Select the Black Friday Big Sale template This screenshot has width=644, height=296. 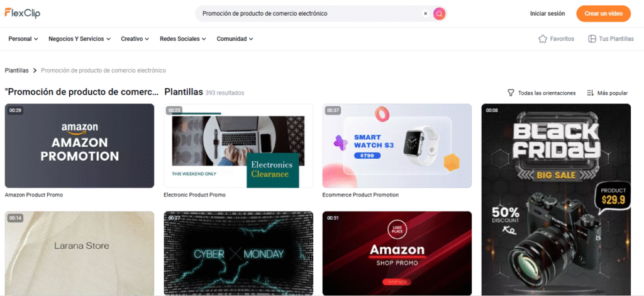pyautogui.click(x=556, y=200)
